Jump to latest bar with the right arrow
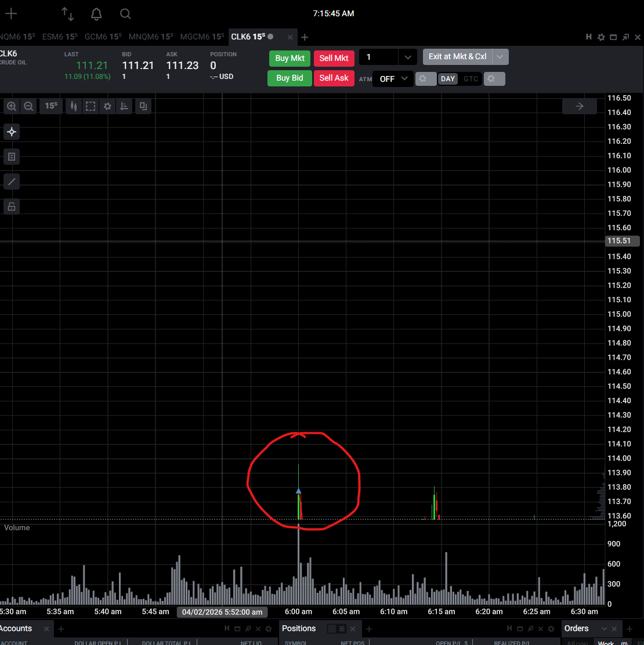 (x=580, y=106)
